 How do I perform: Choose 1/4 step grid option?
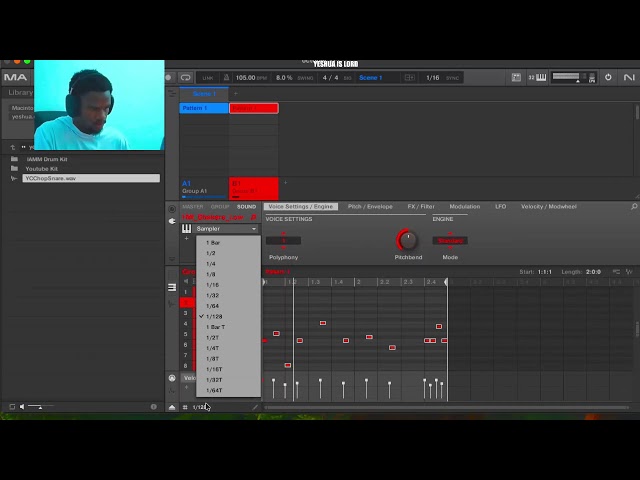(x=228, y=264)
